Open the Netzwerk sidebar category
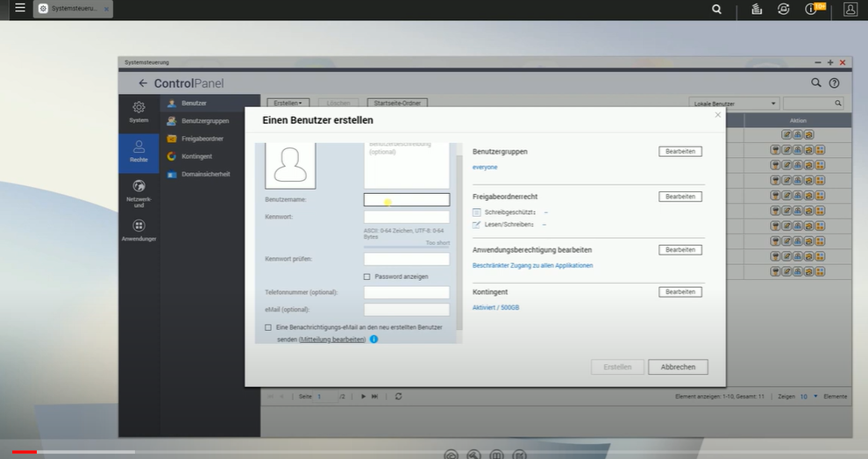Viewport: 868px width, 459px height. pos(139,192)
